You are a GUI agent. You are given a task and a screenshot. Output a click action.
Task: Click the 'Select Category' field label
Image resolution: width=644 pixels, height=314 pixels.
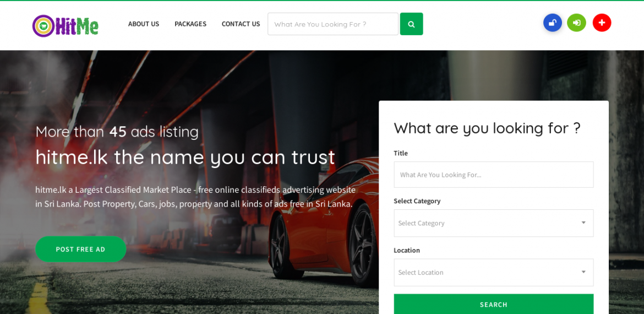point(417,201)
